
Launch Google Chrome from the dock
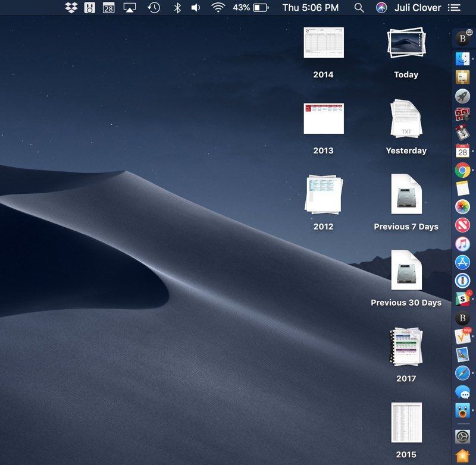click(x=462, y=170)
